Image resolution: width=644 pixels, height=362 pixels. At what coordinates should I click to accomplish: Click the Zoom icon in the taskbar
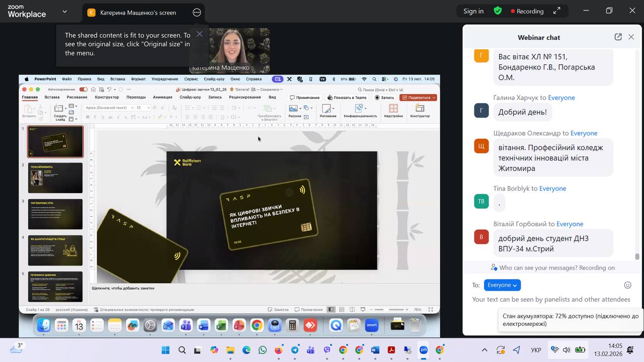424,350
